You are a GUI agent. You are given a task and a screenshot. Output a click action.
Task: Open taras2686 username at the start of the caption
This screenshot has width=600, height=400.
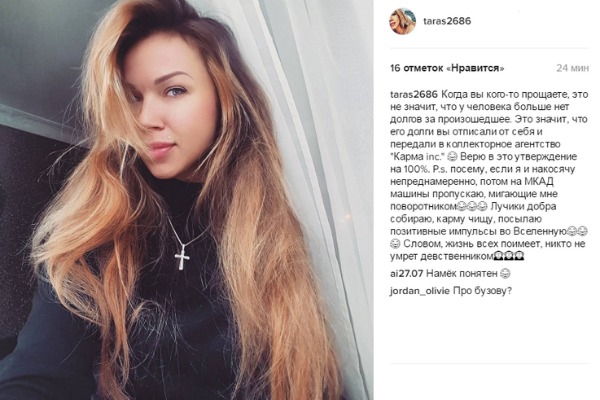coord(414,94)
